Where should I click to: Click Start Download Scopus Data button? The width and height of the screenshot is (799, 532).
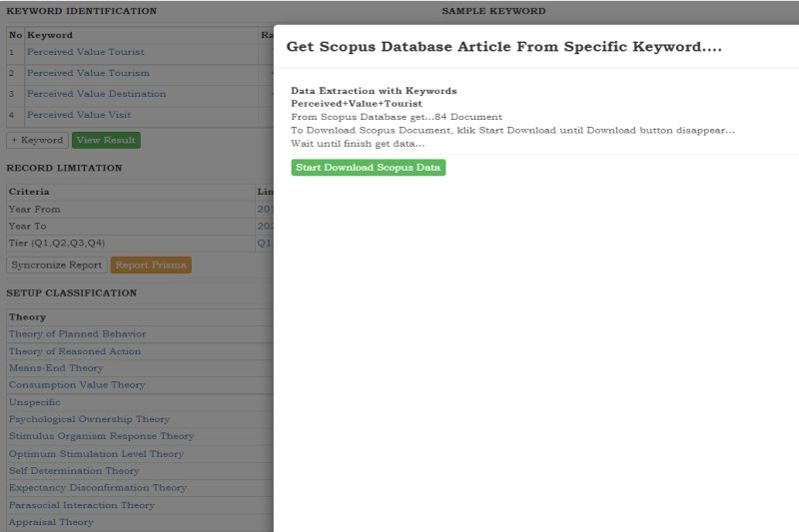368,168
